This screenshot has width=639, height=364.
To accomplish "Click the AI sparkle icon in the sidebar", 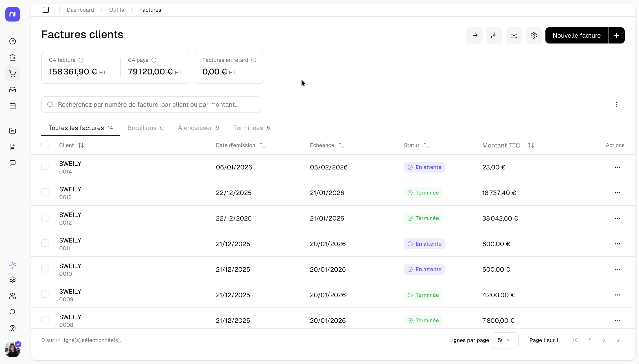I will (x=12, y=265).
